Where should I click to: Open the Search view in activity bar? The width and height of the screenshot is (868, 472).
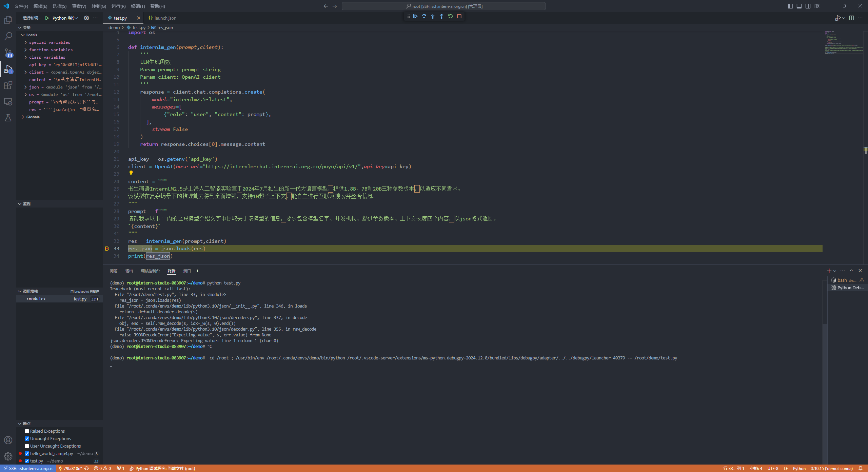pyautogui.click(x=8, y=36)
